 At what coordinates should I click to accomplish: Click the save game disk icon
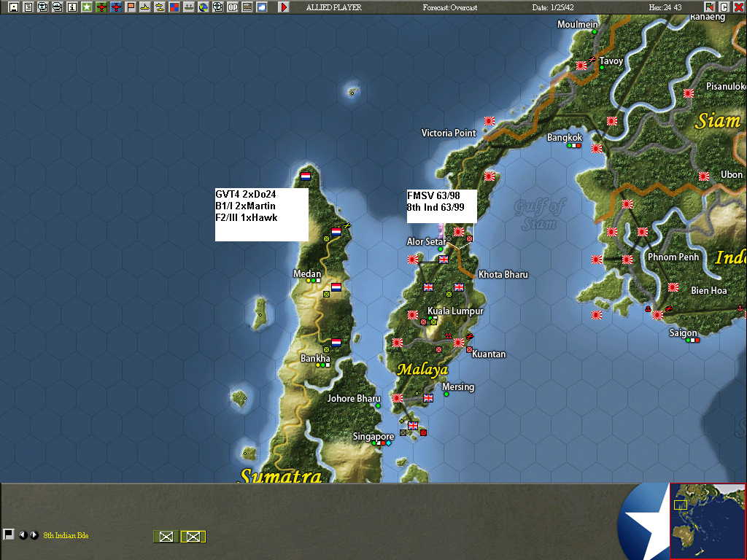[x=13, y=7]
